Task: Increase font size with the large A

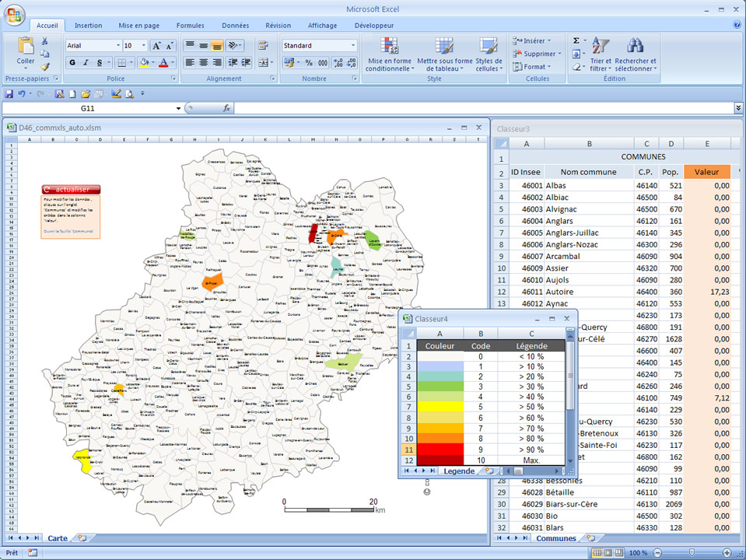Action: coord(156,46)
